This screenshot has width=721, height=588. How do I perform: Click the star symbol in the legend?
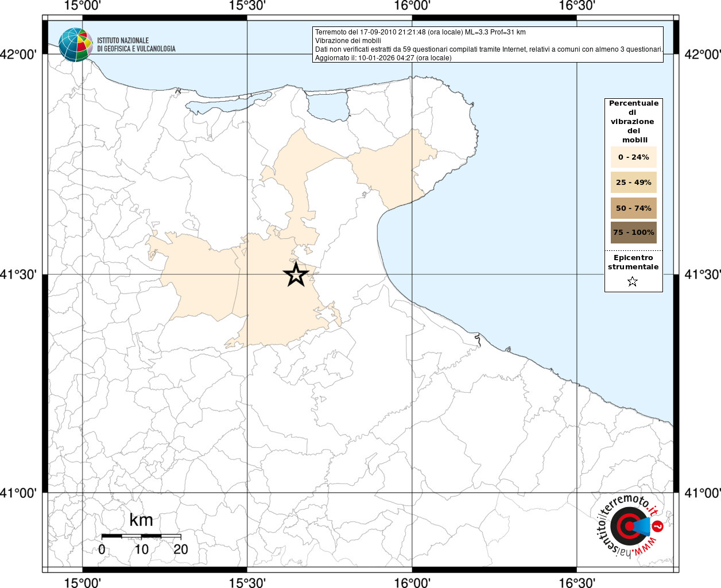[633, 281]
